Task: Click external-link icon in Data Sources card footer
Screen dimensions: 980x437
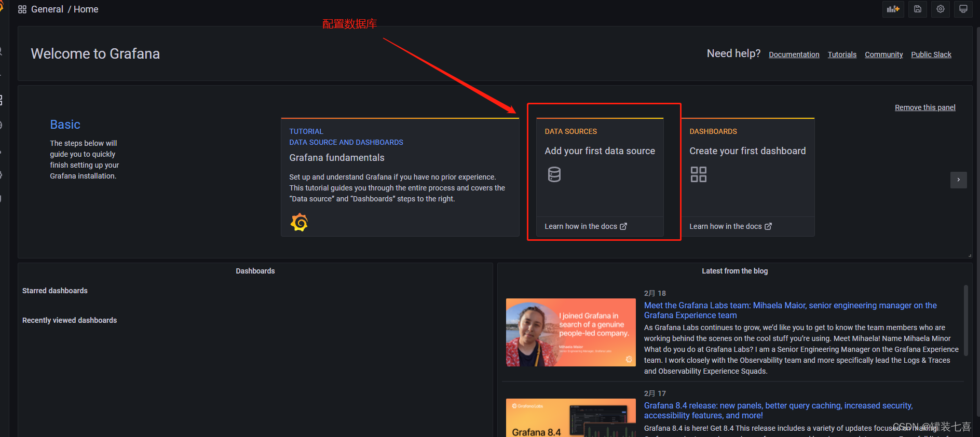Action: pyautogui.click(x=623, y=226)
